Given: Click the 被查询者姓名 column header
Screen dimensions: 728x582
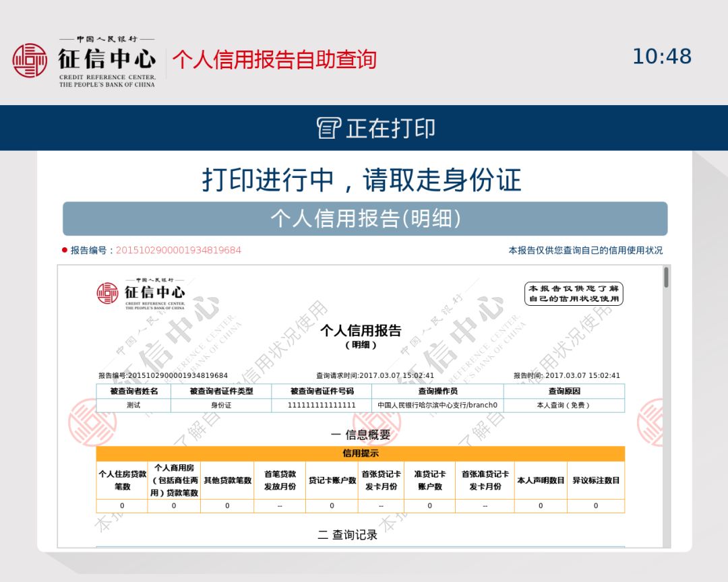Looking at the screenshot, I should pos(133,391).
